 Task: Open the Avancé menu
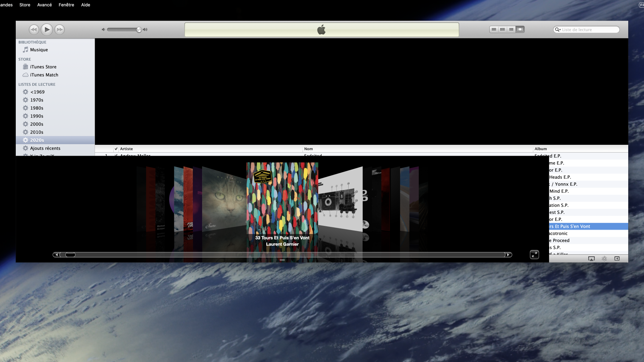[44, 5]
